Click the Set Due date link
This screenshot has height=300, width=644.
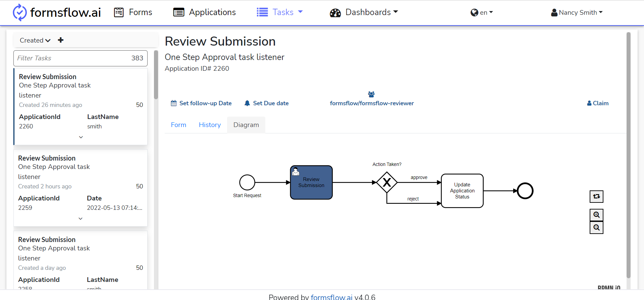tap(271, 103)
